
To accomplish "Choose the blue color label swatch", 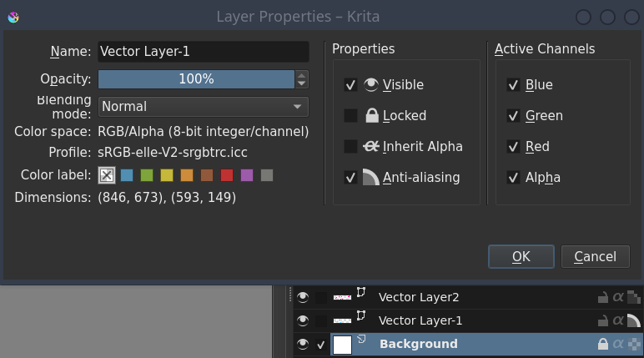I will (x=127, y=175).
